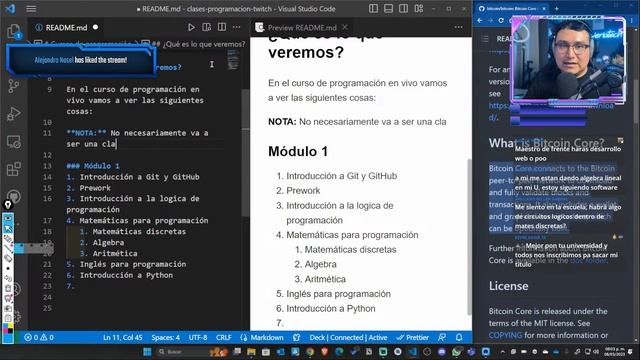Open the GitHub view in activity bar
Screen dimensions: 640x360
[13, 196]
